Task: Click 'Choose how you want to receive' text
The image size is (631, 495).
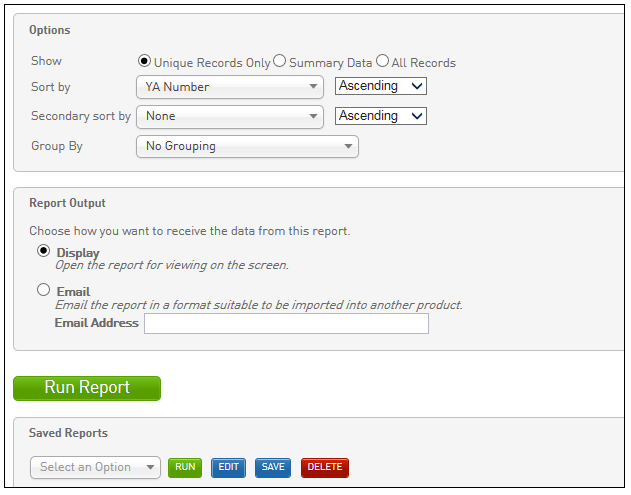Action: click(190, 231)
